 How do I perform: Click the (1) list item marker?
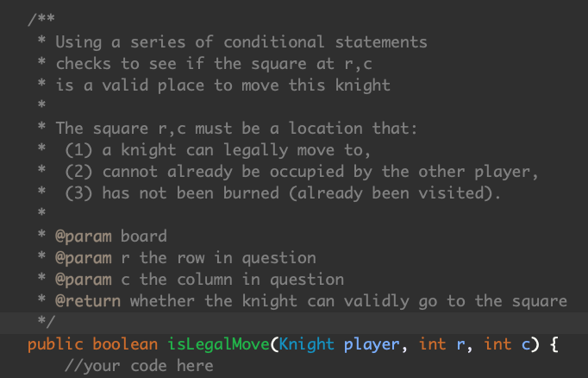78,150
